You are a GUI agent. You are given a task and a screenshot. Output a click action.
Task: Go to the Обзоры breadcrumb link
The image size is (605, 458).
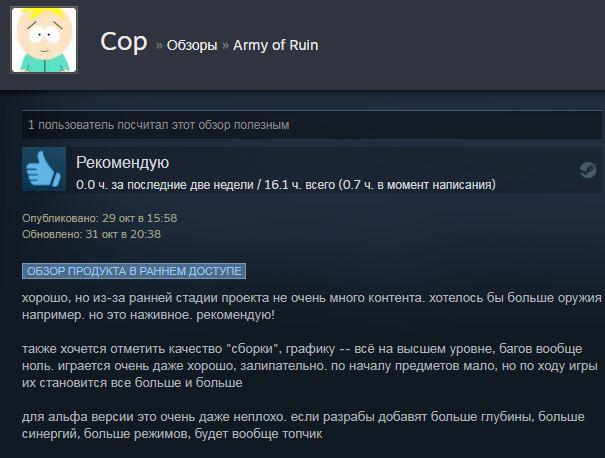[192, 45]
